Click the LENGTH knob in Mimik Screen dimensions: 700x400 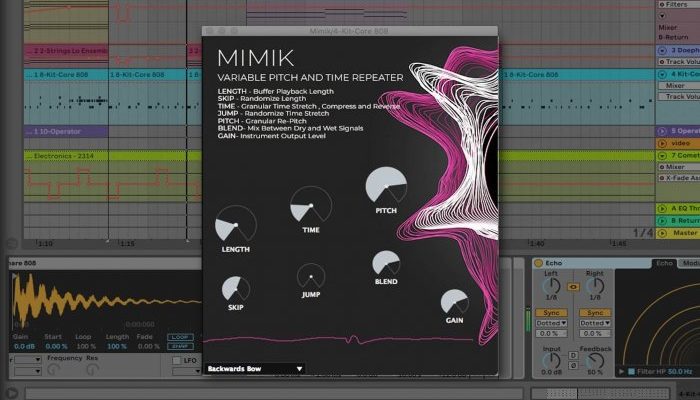click(235, 224)
